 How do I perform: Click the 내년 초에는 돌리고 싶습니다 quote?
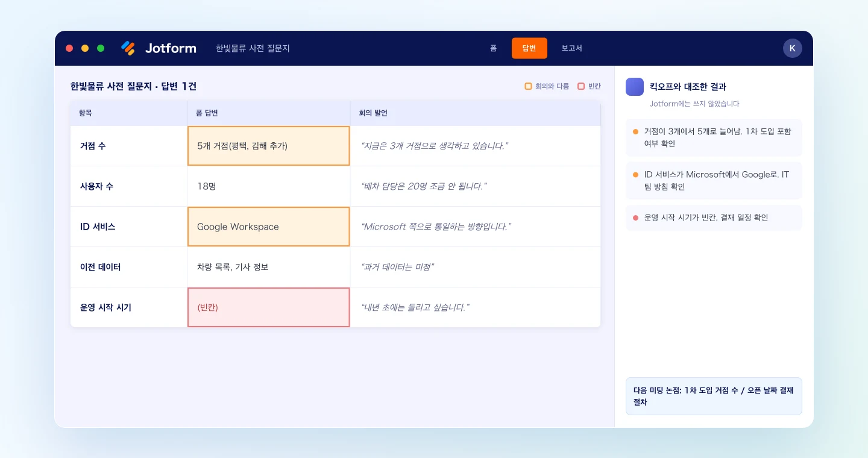click(x=415, y=307)
